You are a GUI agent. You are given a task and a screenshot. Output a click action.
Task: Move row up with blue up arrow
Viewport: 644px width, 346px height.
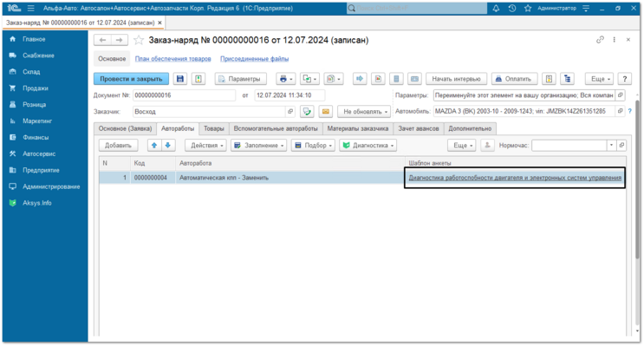click(154, 145)
